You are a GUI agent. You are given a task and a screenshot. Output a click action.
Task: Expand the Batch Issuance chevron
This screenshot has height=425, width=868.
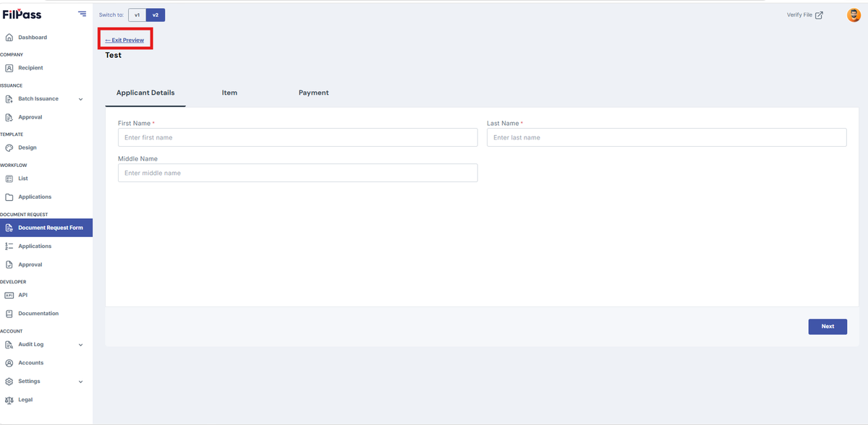(80, 99)
